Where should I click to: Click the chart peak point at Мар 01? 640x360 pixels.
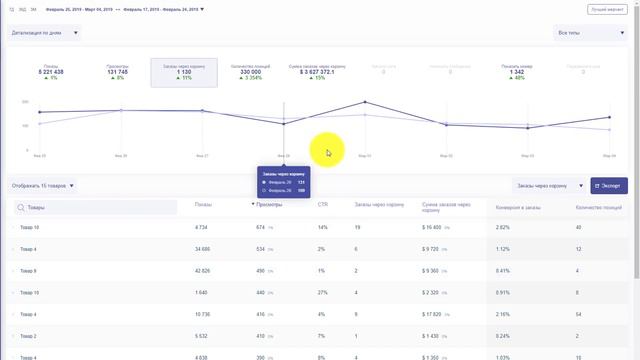click(x=365, y=102)
